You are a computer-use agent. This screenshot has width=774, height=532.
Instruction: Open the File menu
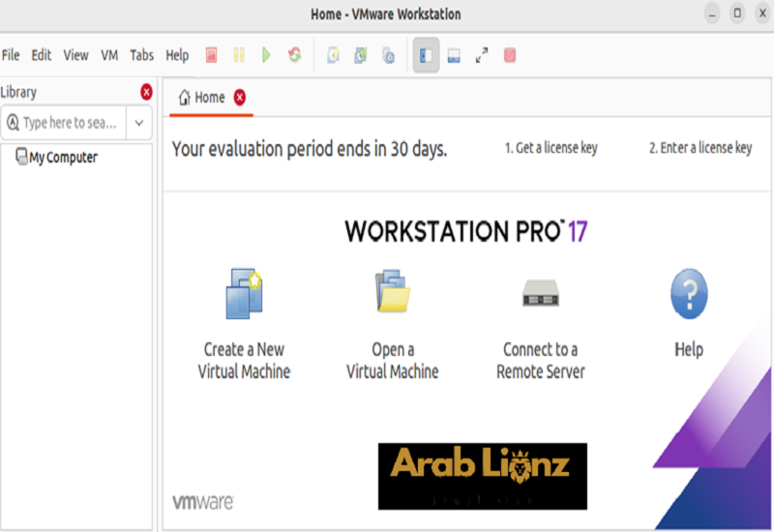(x=11, y=55)
